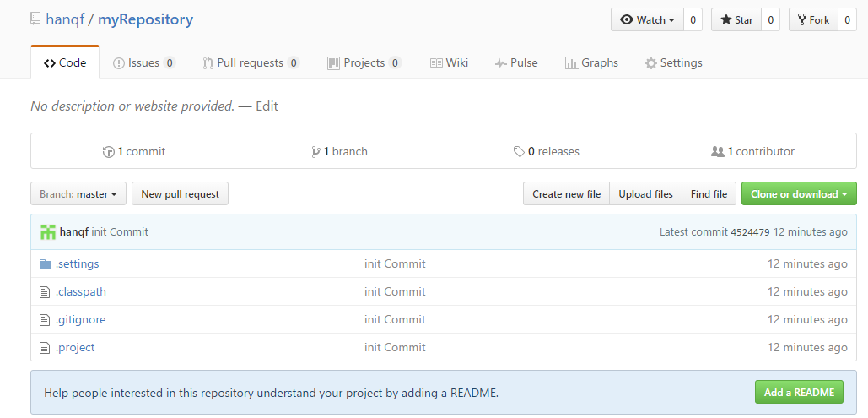Click the Code tab brackets icon
Image resolution: width=868 pixels, height=418 pixels.
(50, 63)
